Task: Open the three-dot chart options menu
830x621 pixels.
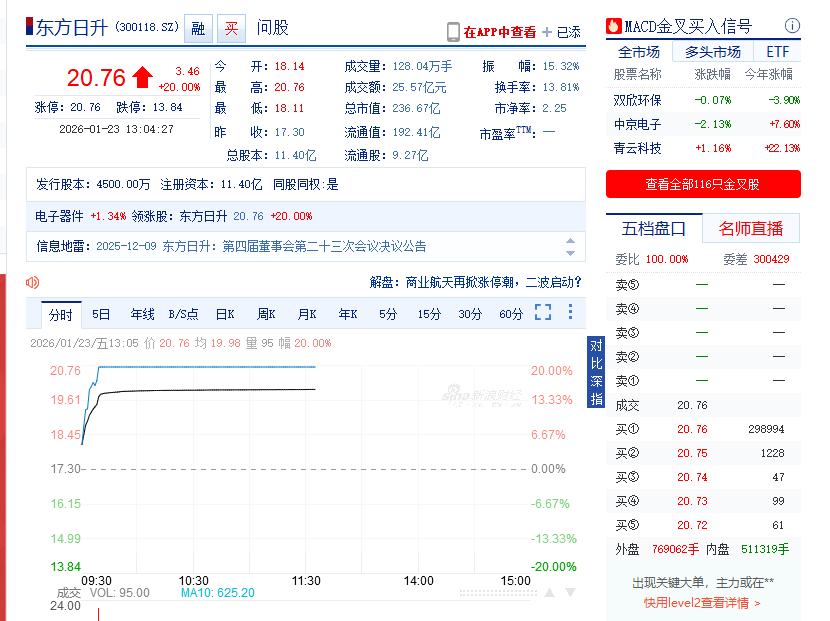Action: click(x=570, y=312)
